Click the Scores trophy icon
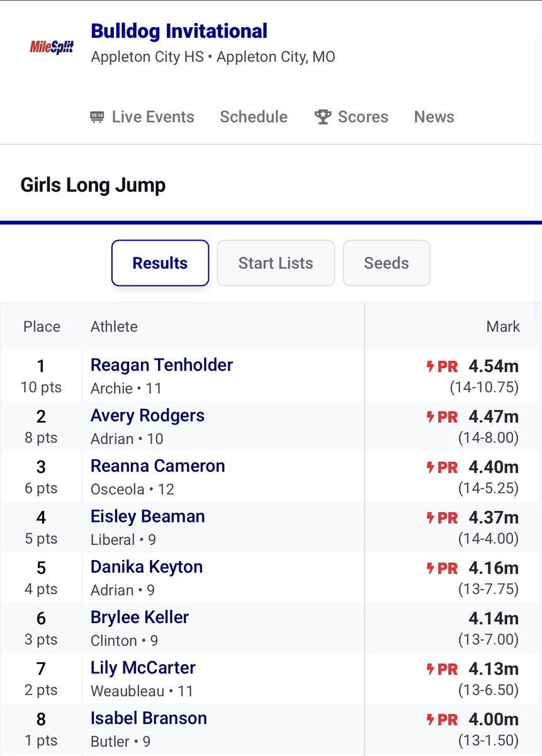This screenshot has height=756, width=542. coord(323,117)
